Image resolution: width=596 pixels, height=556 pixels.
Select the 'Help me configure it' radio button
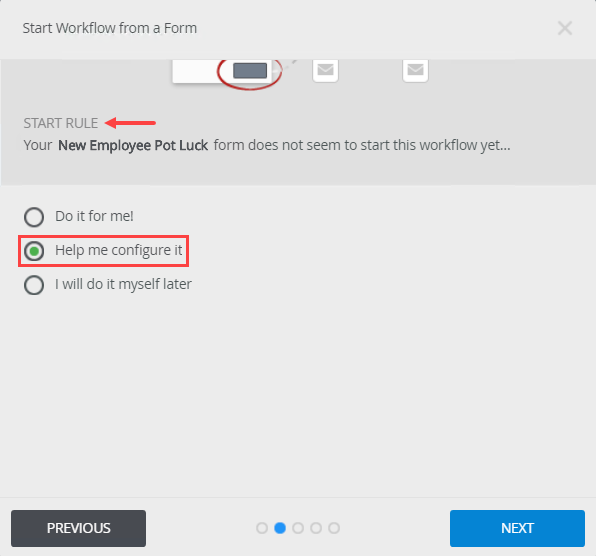coord(34,251)
